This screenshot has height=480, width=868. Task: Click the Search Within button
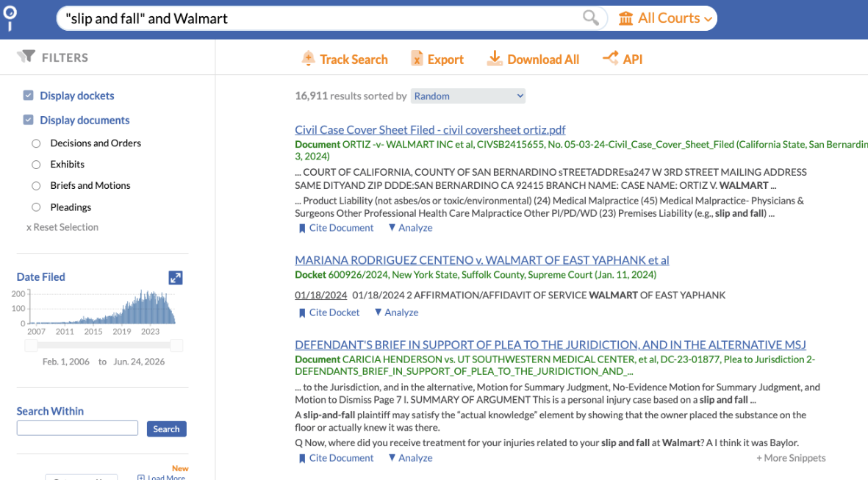166,429
